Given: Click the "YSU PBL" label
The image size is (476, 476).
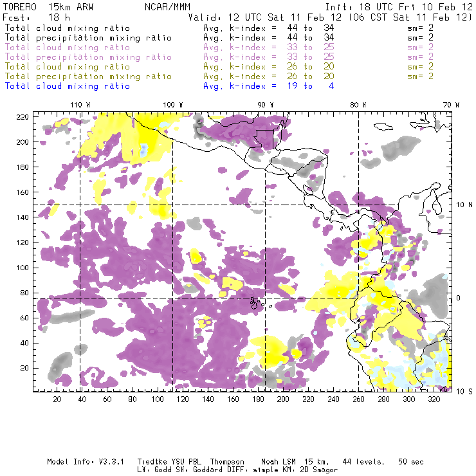Looking at the screenshot, I should [x=186, y=462].
